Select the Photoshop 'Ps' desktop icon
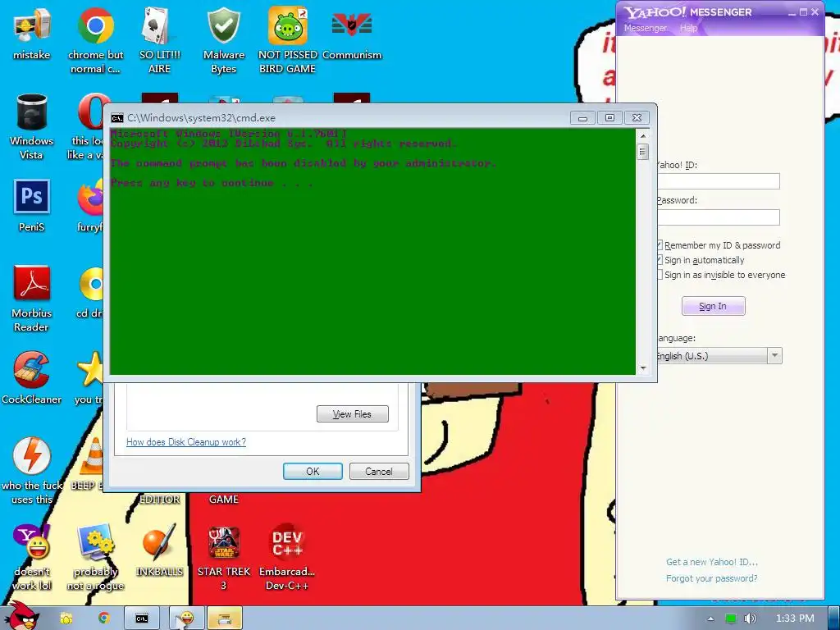This screenshot has width=840, height=630. click(31, 206)
